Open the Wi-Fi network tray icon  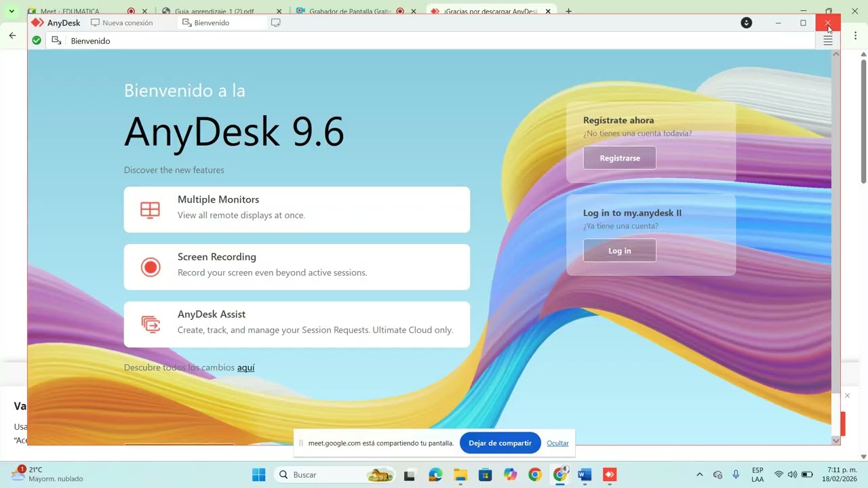[778, 474]
